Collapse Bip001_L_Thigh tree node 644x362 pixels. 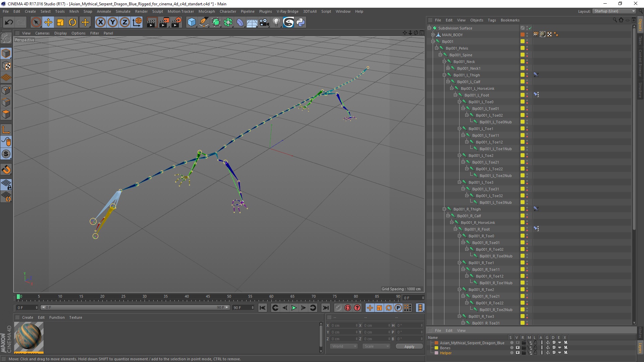444,75
